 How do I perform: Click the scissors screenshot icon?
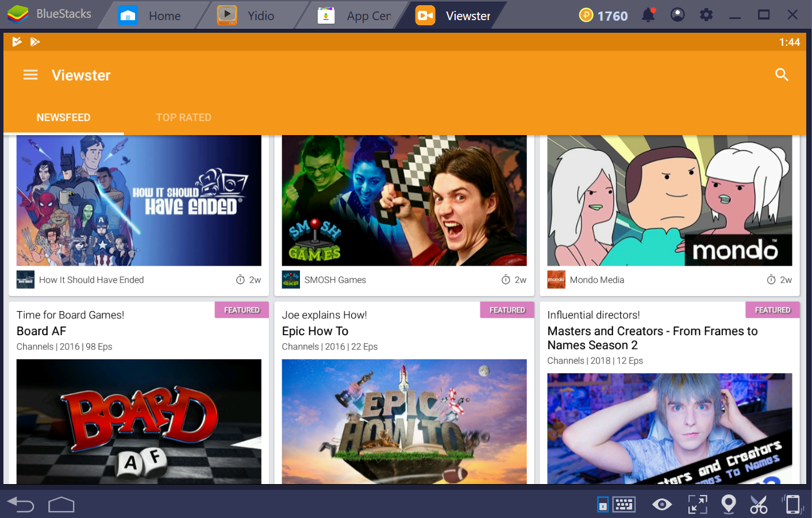(759, 505)
